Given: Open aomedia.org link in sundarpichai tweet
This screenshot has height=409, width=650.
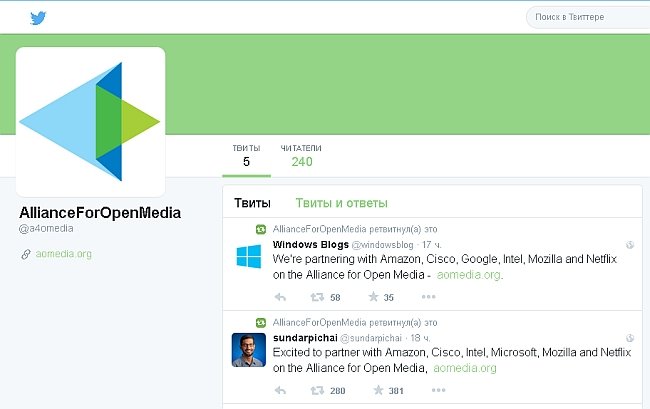Looking at the screenshot, I should 465,368.
